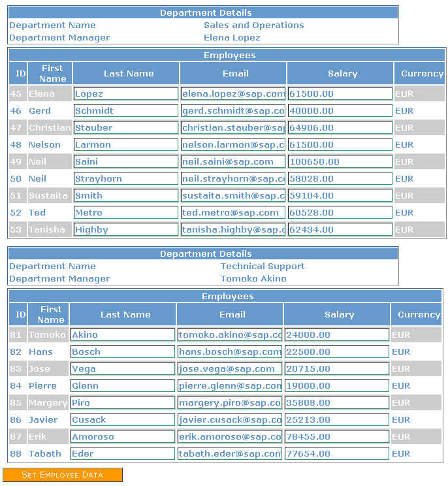Edit last name field containing Lopez
Image resolution: width=448 pixels, height=486 pixels.
126,94
